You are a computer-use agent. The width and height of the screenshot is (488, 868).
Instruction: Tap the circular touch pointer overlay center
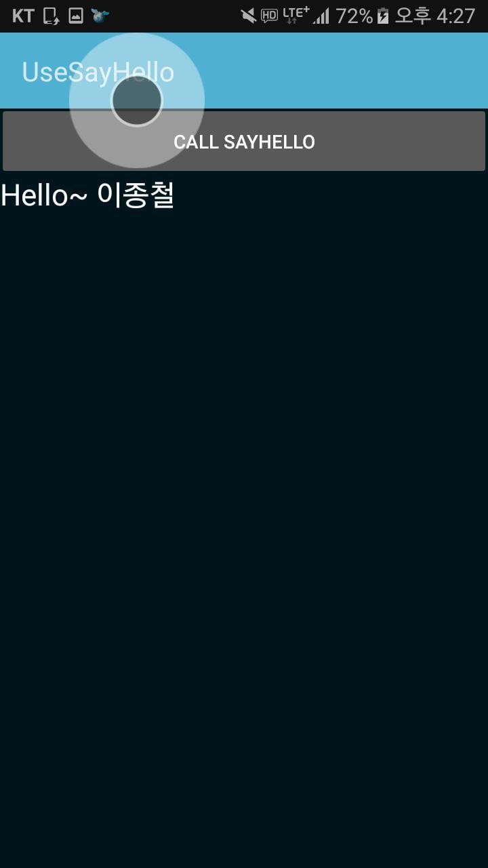point(137,100)
